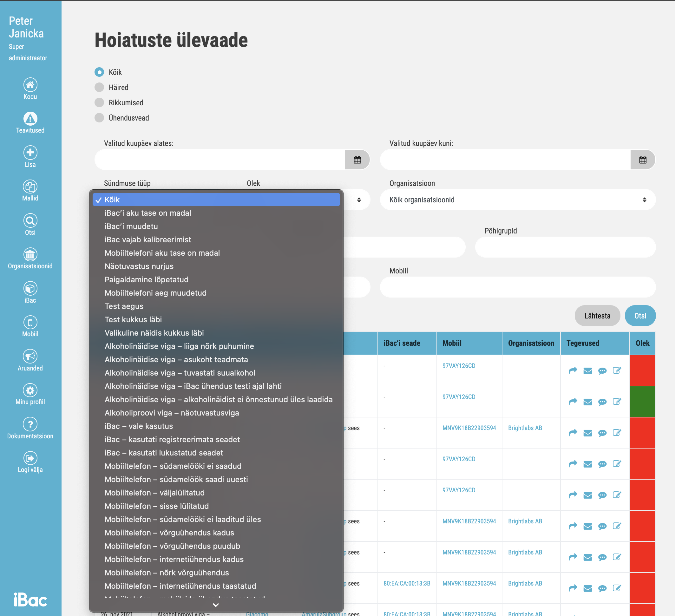Open the Teavitused warnings sidebar icon
The width and height of the screenshot is (675, 616).
click(30, 119)
